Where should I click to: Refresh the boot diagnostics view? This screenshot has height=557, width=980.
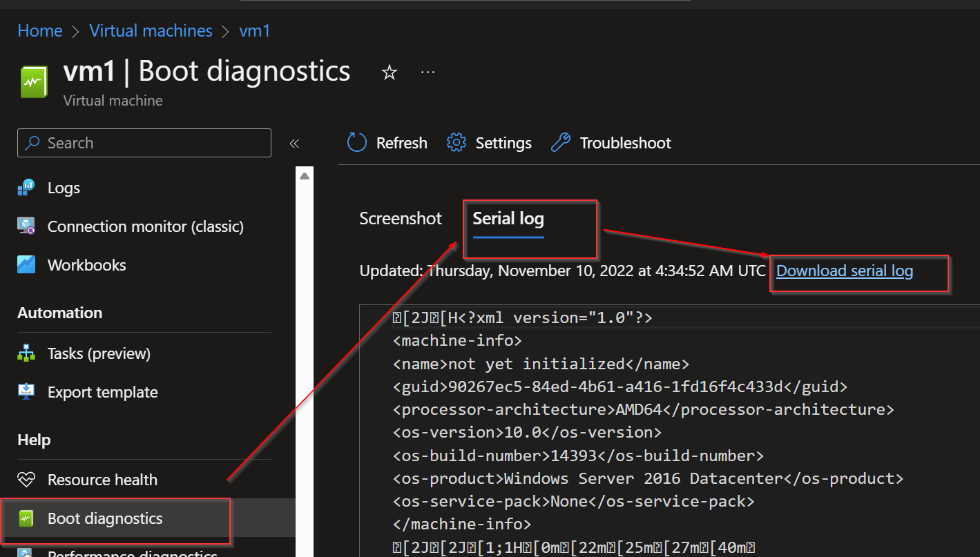pyautogui.click(x=386, y=143)
